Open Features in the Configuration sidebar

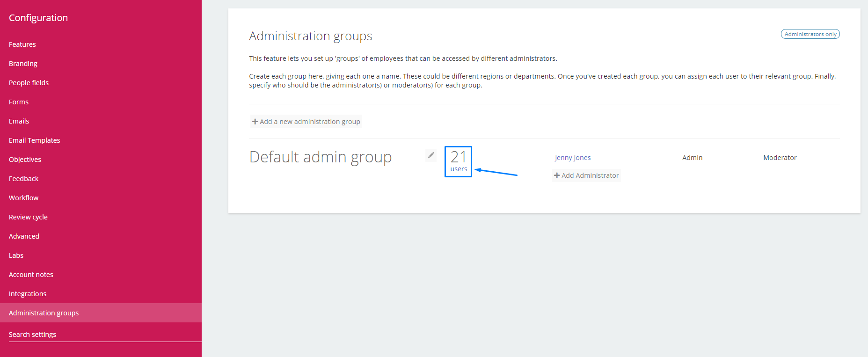coord(22,44)
